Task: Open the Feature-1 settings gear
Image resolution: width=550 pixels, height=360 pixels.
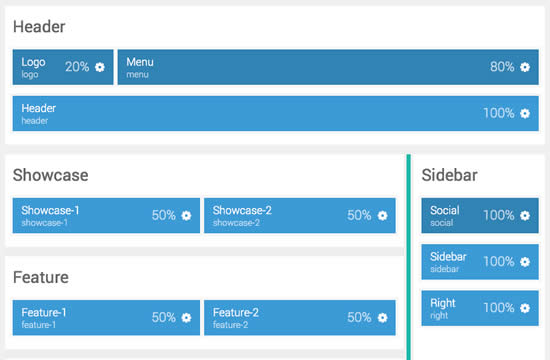Action: click(186, 318)
